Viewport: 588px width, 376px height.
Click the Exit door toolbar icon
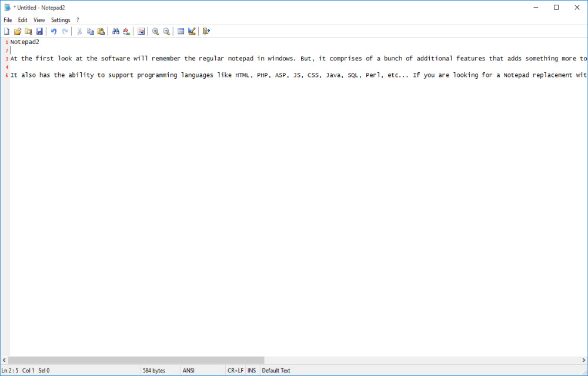tap(206, 32)
